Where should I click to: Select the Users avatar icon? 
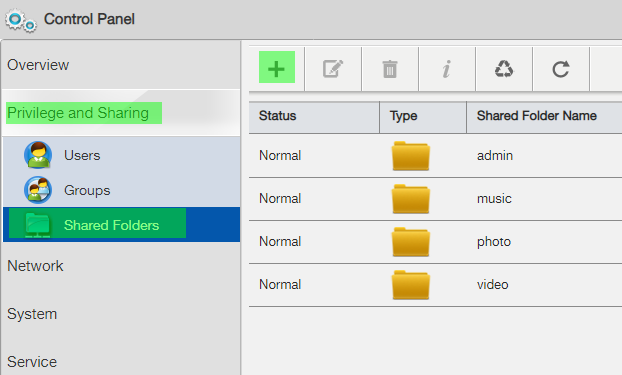(38, 155)
